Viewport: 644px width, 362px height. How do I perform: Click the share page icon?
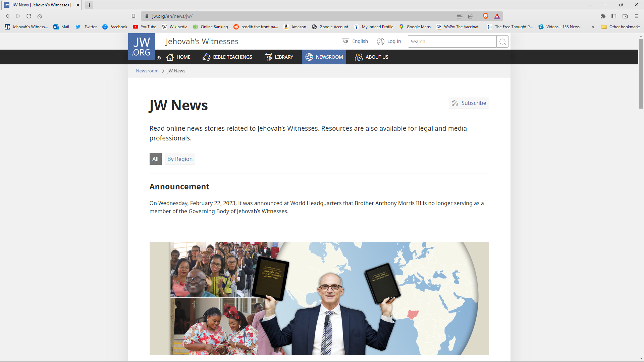pyautogui.click(x=471, y=16)
